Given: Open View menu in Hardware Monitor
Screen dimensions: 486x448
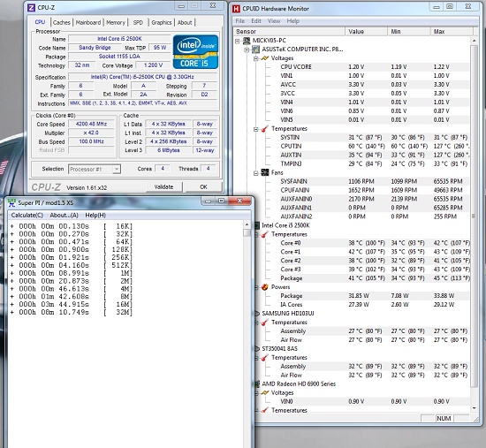Looking at the screenshot, I should [x=274, y=21].
